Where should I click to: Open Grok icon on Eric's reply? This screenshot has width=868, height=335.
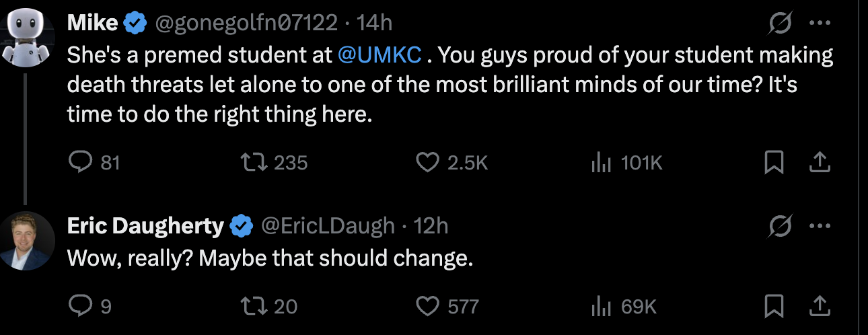pos(781,227)
